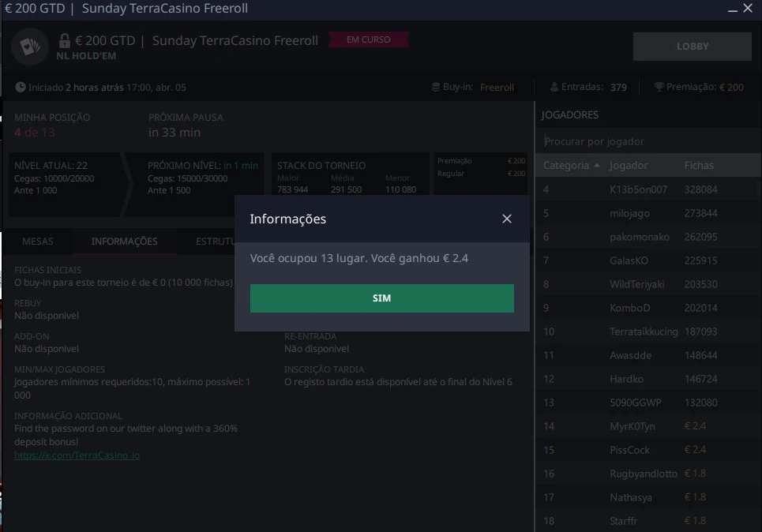Viewport: 762px width, 532px height.
Task: Open the LOBBY button
Action: [x=693, y=47]
